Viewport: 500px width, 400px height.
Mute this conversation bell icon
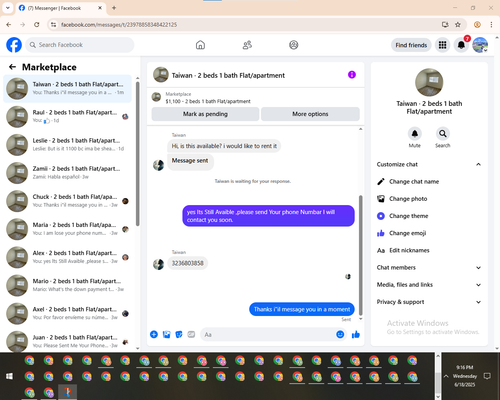click(x=415, y=134)
